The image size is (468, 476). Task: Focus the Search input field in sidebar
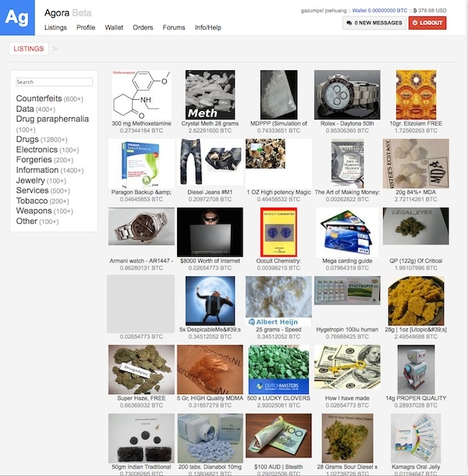pos(54,82)
